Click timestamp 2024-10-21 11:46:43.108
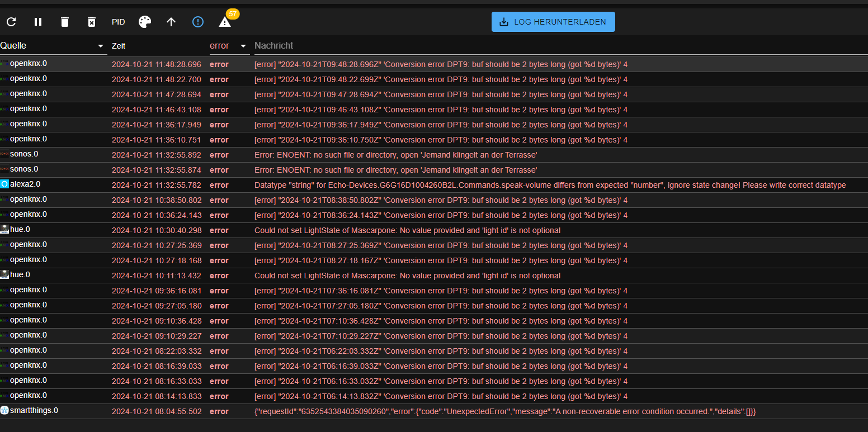The height and width of the screenshot is (432, 868). point(157,110)
